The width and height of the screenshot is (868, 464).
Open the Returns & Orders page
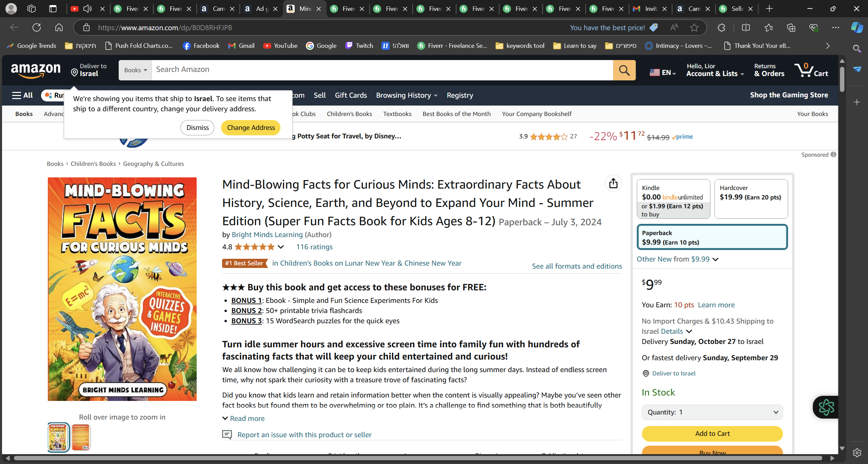pyautogui.click(x=769, y=70)
